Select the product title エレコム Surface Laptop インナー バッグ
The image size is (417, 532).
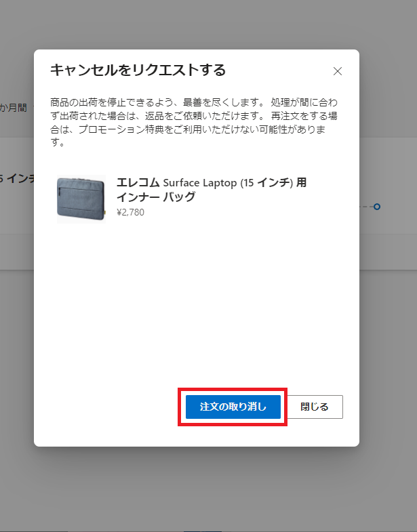(212, 189)
